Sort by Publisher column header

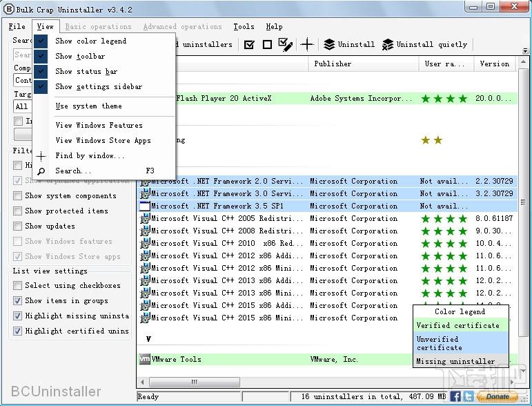point(364,64)
